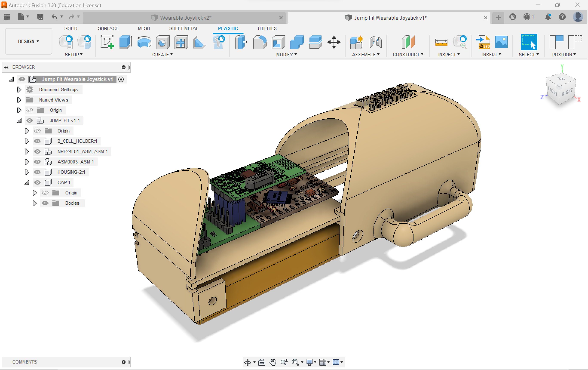Activate the root component radio button

tap(121, 79)
